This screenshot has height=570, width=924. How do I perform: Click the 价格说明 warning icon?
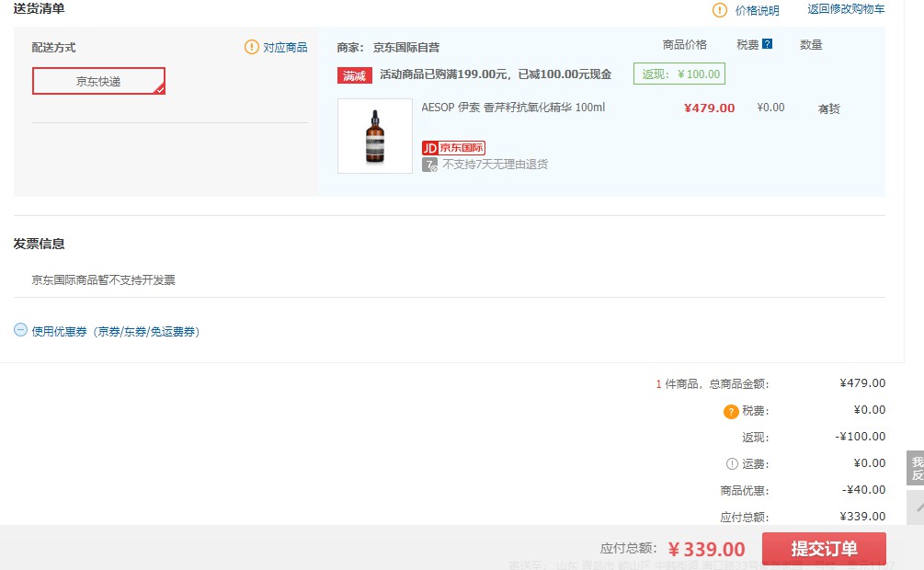(x=720, y=10)
